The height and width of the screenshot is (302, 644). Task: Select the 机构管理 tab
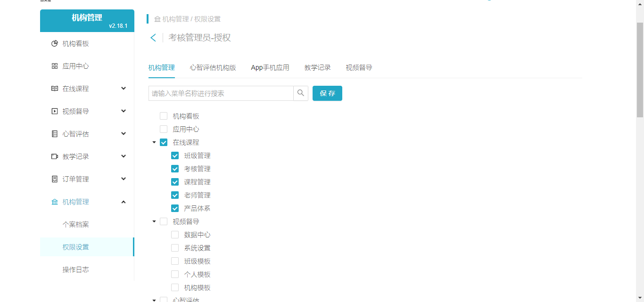click(x=162, y=68)
